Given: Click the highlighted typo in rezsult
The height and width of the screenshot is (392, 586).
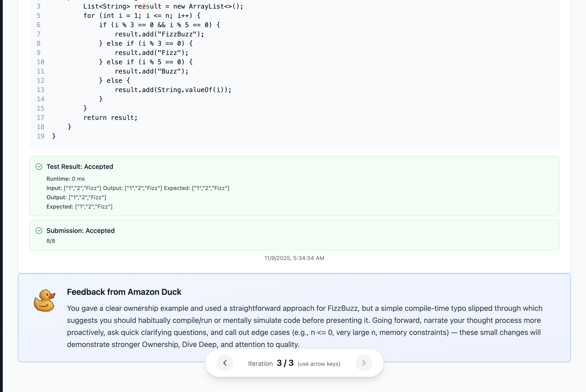Looking at the screenshot, I should click(144, 6).
